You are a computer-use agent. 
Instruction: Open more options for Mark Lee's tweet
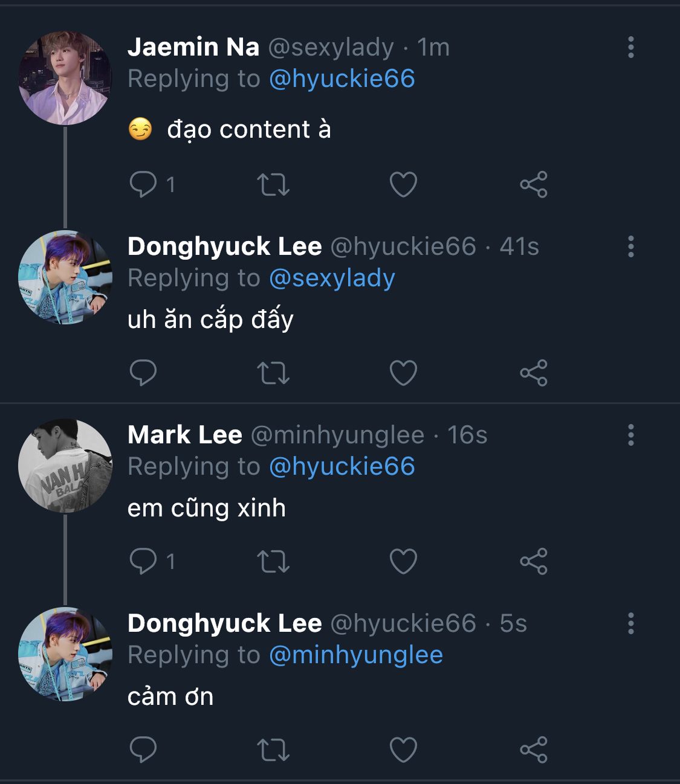coord(631,435)
